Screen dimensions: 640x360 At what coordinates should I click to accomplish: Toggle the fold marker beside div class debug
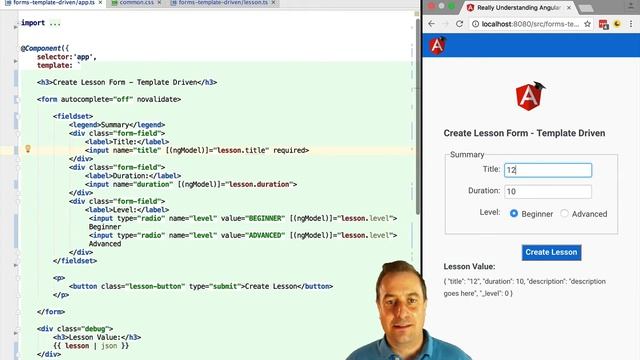coord(16,333)
